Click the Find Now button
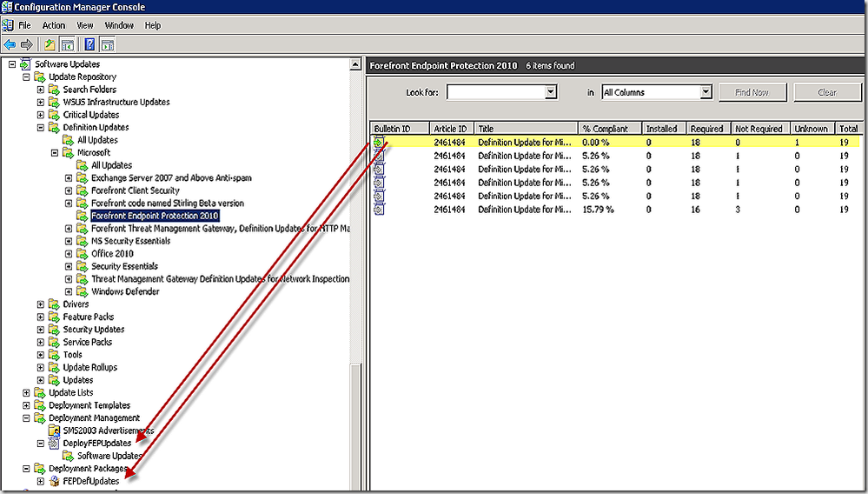Screen dimensions: 868x494 click(752, 92)
